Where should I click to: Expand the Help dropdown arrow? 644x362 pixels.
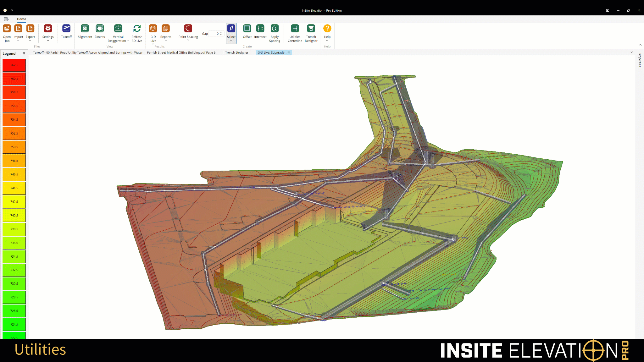pyautogui.click(x=327, y=41)
